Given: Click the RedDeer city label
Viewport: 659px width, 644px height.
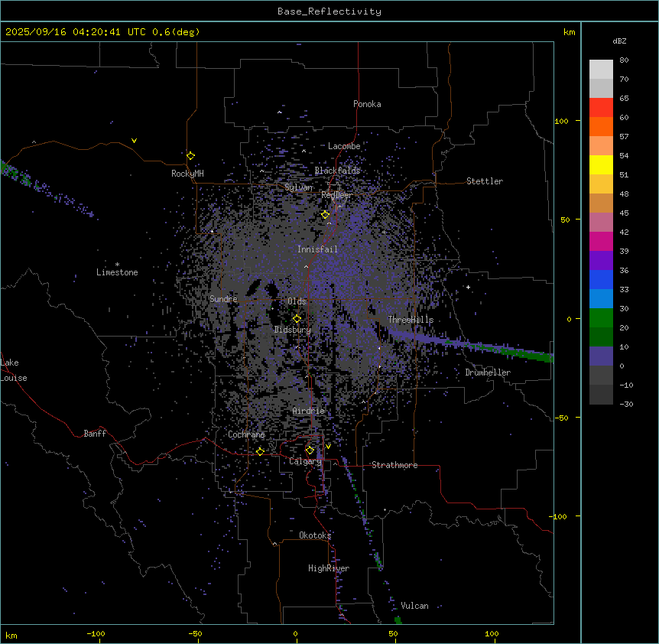Looking at the screenshot, I should [336, 195].
